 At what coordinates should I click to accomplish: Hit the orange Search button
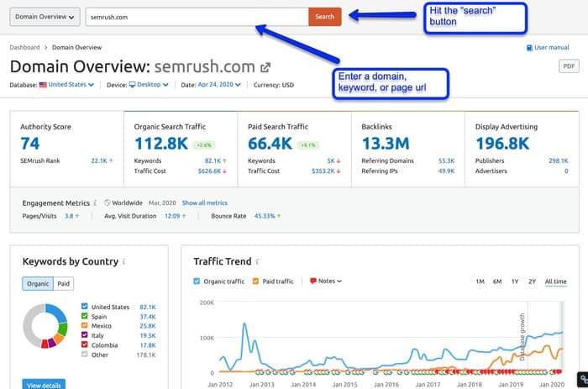coord(325,17)
